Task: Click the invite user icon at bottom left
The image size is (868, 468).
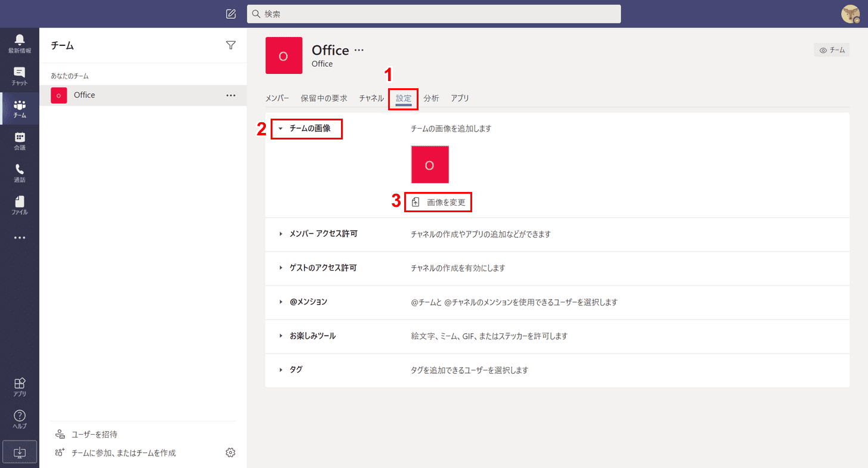Action: point(60,434)
